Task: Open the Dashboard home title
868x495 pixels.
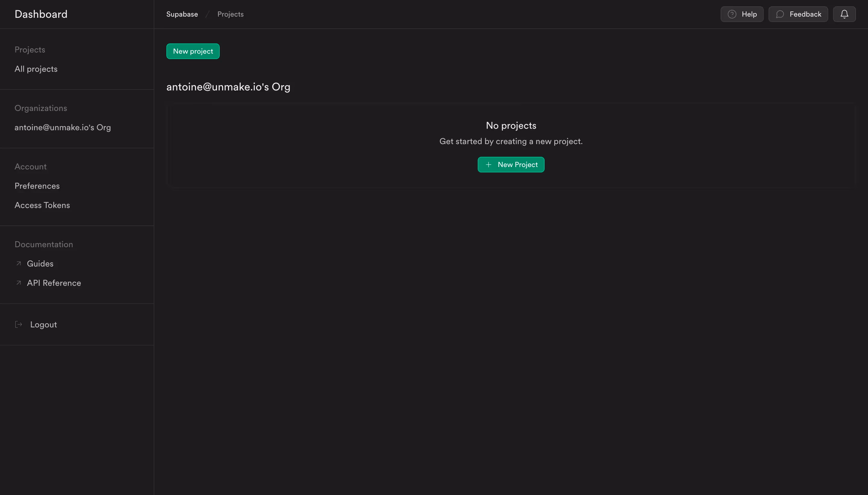Action: 41,14
